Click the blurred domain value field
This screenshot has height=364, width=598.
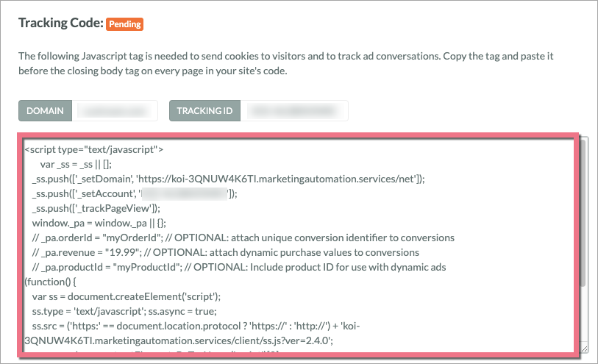[116, 111]
